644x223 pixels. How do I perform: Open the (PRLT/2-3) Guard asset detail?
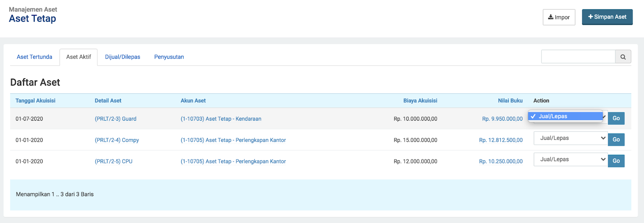(116, 119)
